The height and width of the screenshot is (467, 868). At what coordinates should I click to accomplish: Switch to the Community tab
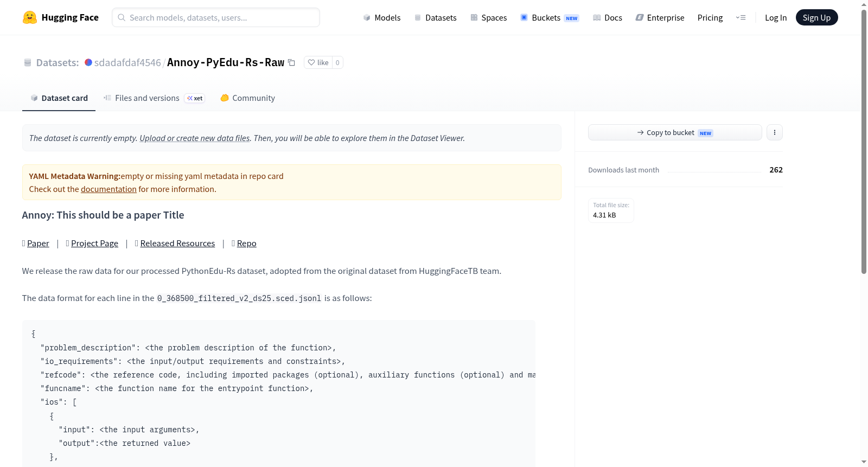[x=247, y=98]
